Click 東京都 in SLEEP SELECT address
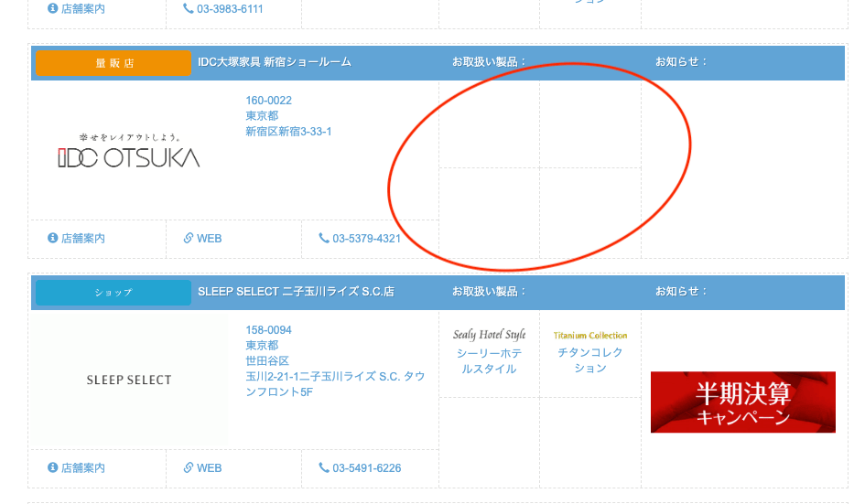Screen dimensions: 854x504 click(262, 346)
